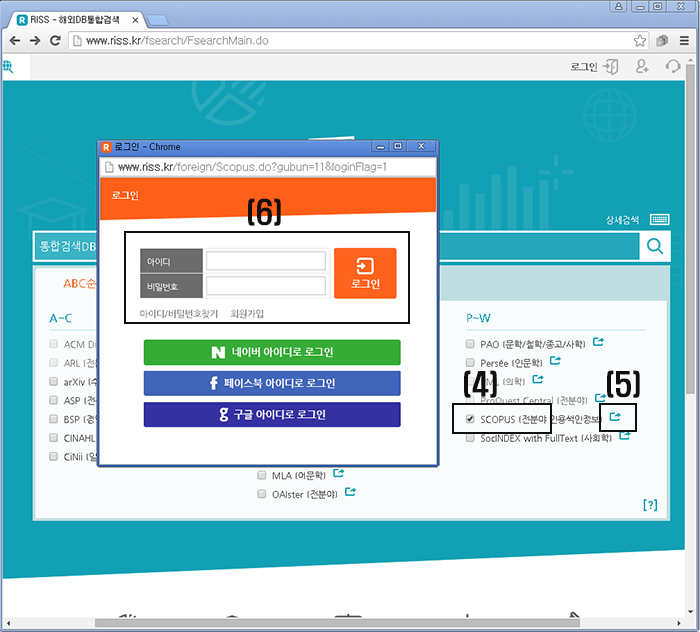Reload the RISS page
Viewport: 700px width, 632px height.
55,41
